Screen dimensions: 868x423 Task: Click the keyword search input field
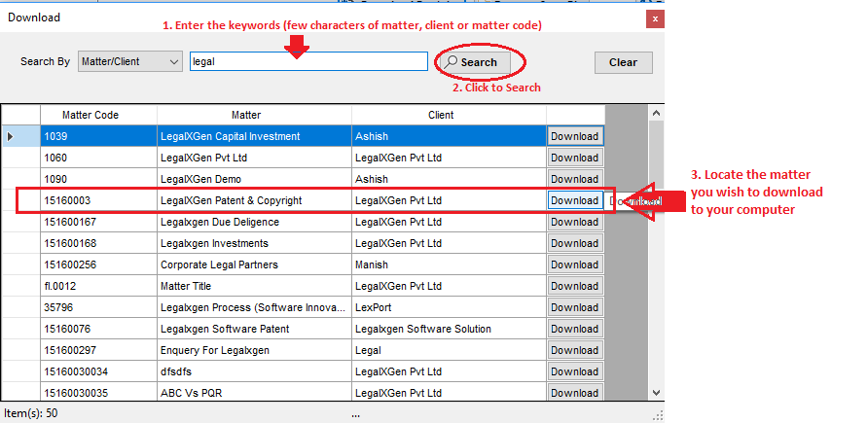307,61
